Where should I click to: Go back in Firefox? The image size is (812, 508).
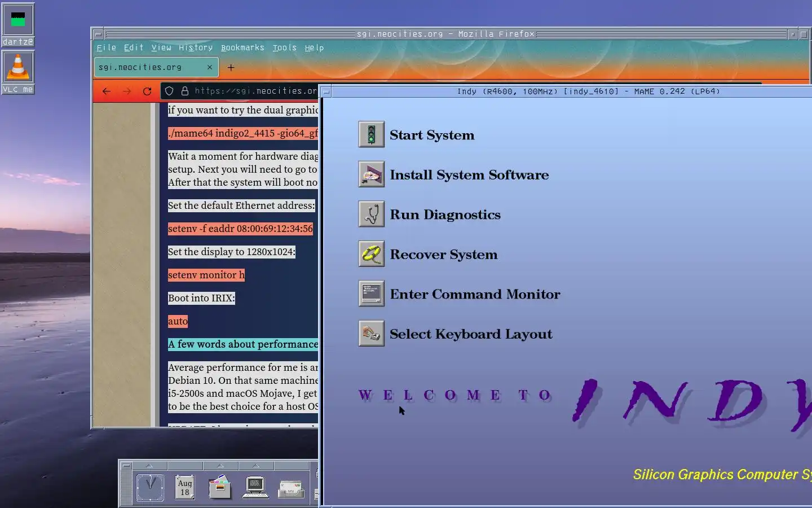[107, 91]
